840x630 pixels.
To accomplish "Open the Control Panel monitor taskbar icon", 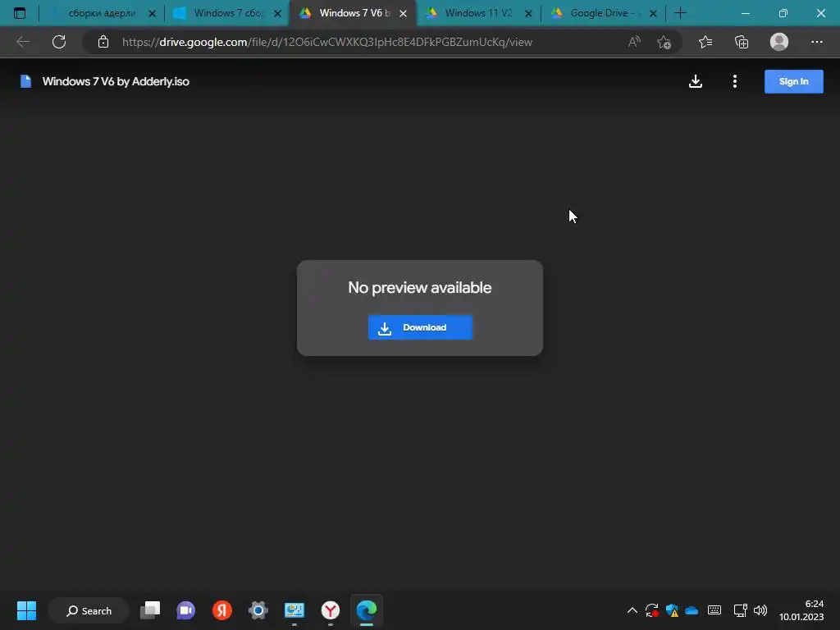I will [294, 610].
